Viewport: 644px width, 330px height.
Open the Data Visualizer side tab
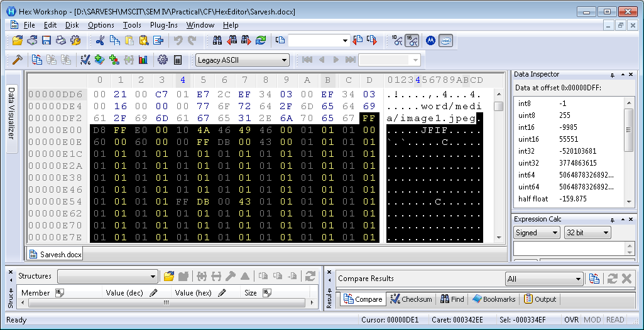[x=11, y=113]
